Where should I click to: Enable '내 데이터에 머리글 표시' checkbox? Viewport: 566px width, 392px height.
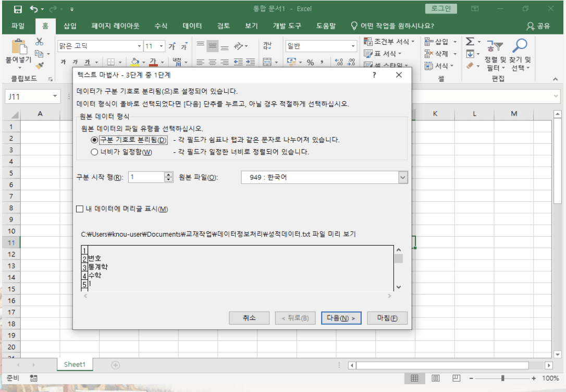click(80, 209)
